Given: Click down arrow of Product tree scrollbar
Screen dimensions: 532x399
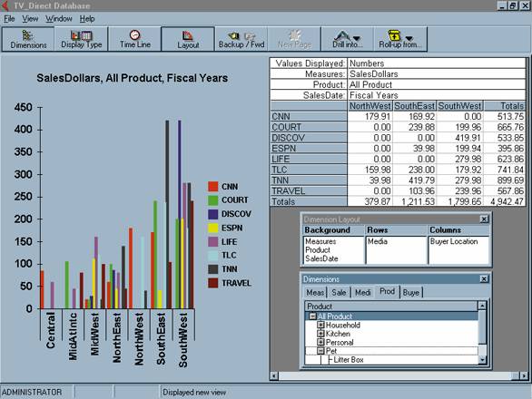Looking at the screenshot, I should [x=482, y=360].
